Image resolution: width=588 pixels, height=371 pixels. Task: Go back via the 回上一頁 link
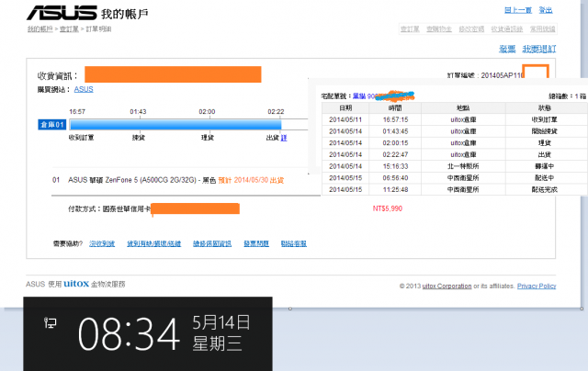518,10
